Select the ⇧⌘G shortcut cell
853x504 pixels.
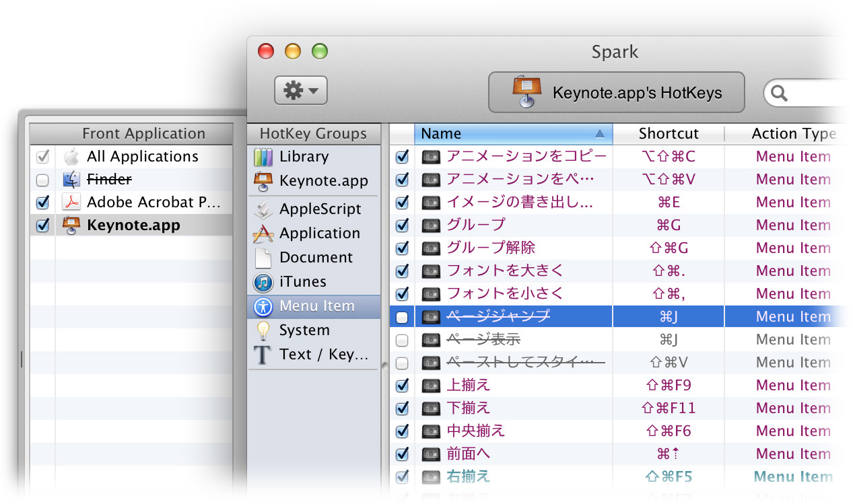(669, 248)
